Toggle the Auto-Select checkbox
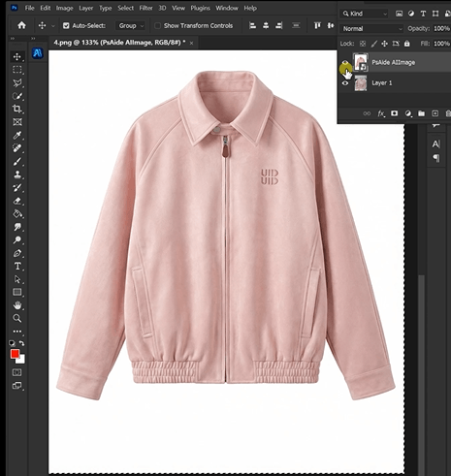The width and height of the screenshot is (451, 476). click(x=66, y=26)
